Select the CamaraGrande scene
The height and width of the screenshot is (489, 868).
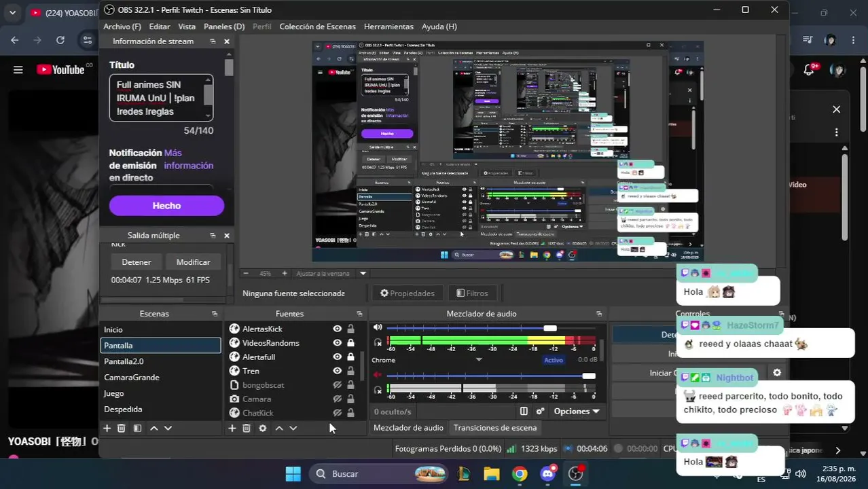point(161,377)
